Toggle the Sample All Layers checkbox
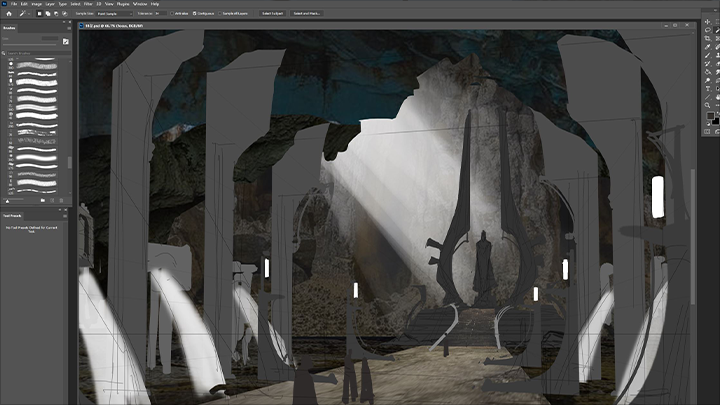Screen dimensions: 720x405 point(220,14)
